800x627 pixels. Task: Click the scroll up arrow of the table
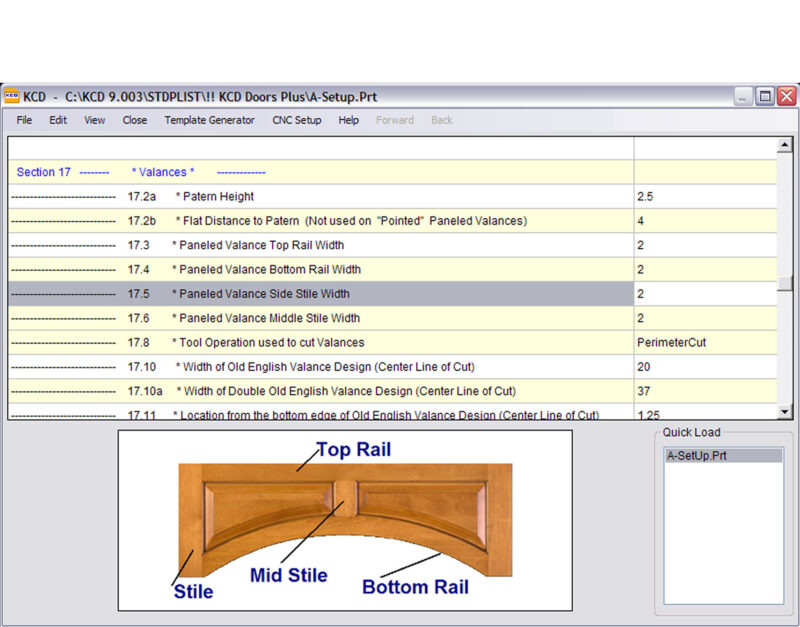click(x=785, y=146)
